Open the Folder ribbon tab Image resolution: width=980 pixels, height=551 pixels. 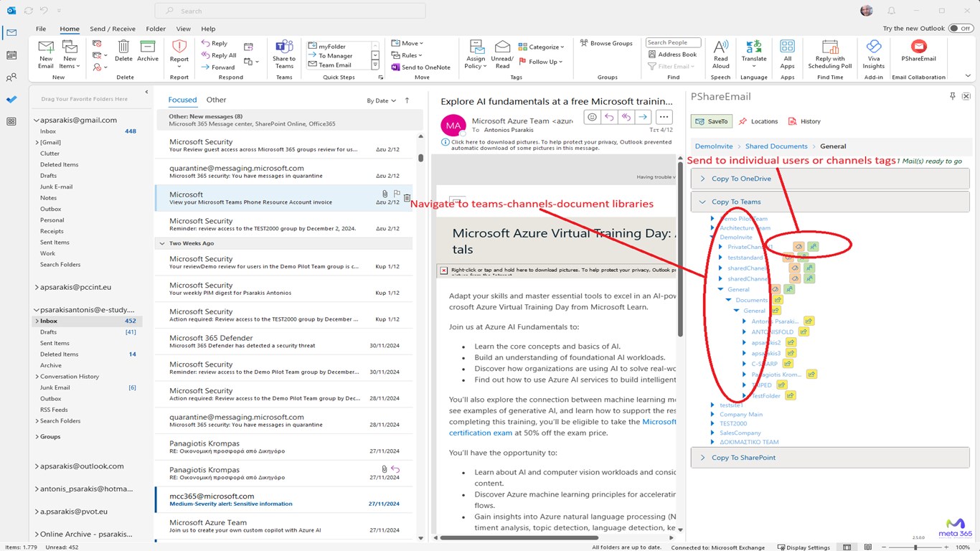(x=156, y=29)
